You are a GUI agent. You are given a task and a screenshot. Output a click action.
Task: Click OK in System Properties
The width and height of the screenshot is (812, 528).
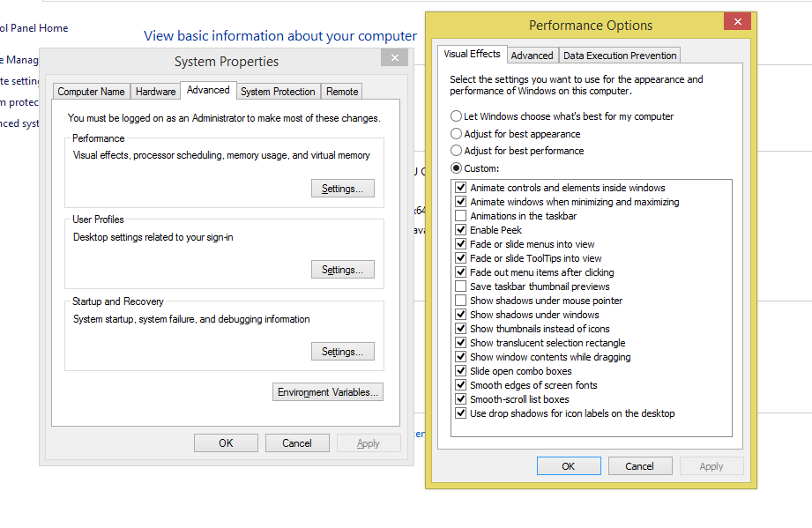point(226,443)
